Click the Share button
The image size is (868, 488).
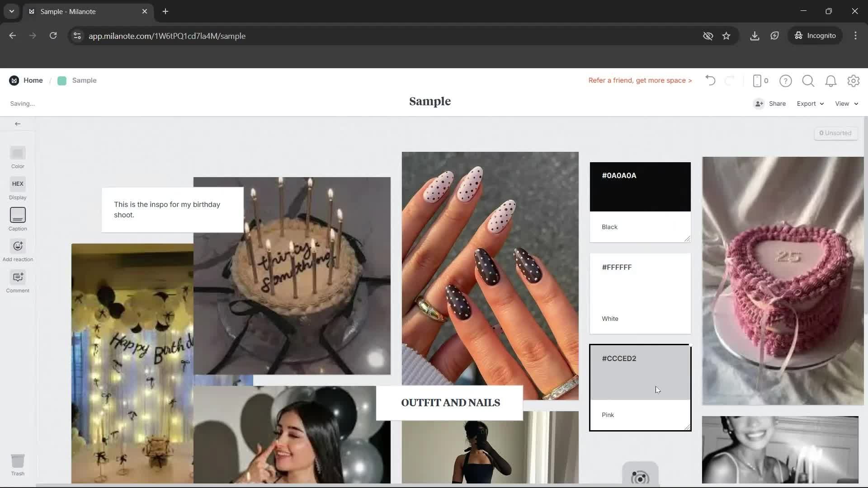coord(776,103)
